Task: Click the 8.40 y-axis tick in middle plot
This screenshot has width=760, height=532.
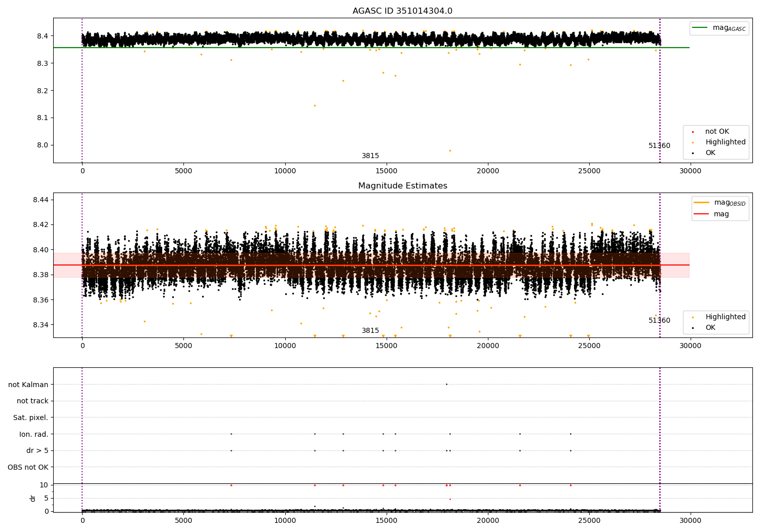Action: 41,250
